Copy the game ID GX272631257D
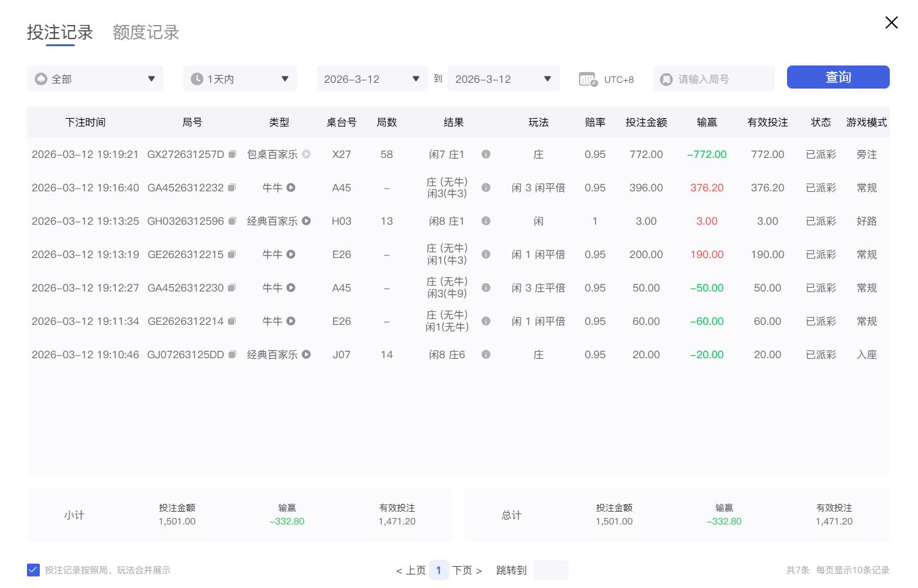Viewport: 918px width, 588px height. tap(232, 154)
